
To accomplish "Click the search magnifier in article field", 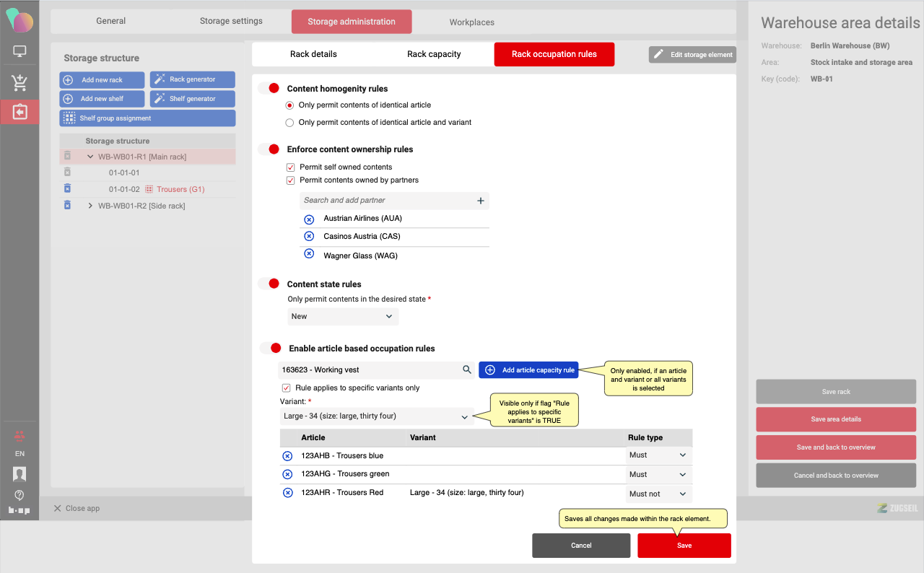I will (x=467, y=370).
